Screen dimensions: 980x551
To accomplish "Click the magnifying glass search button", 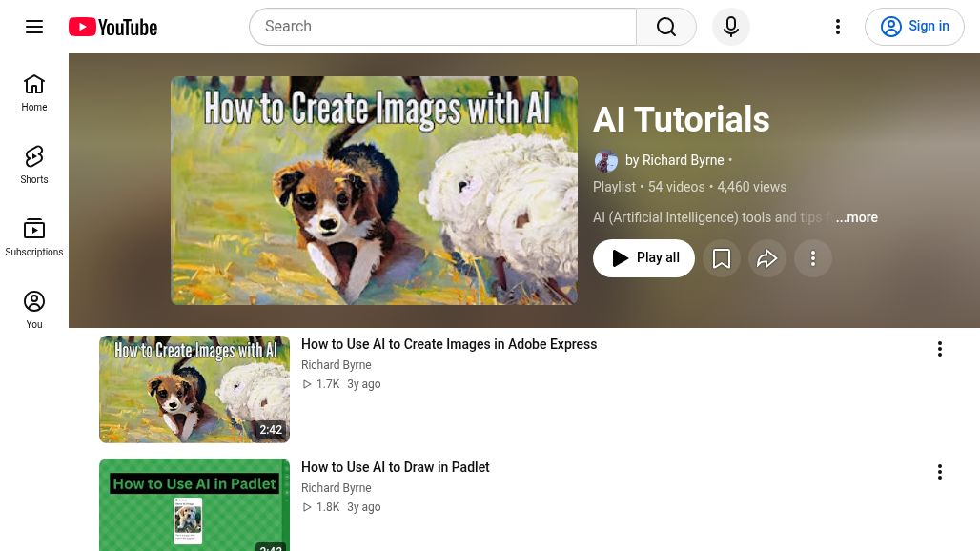I will click(666, 27).
